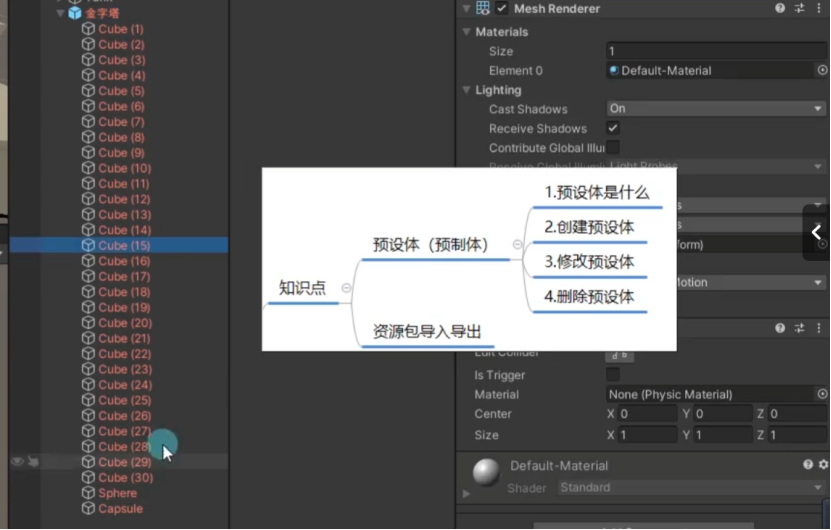Click the 资源包导入导出 topic
The width and height of the screenshot is (831, 530).
[427, 332]
